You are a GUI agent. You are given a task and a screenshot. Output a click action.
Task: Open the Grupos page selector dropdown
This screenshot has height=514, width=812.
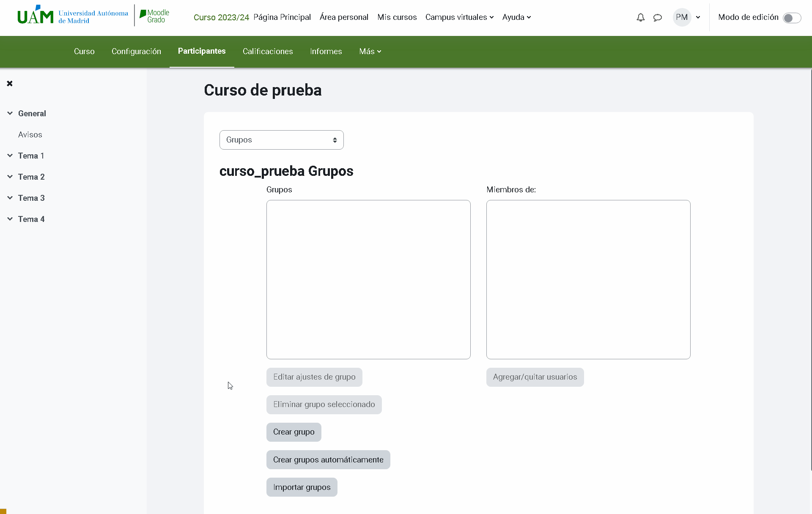click(281, 140)
